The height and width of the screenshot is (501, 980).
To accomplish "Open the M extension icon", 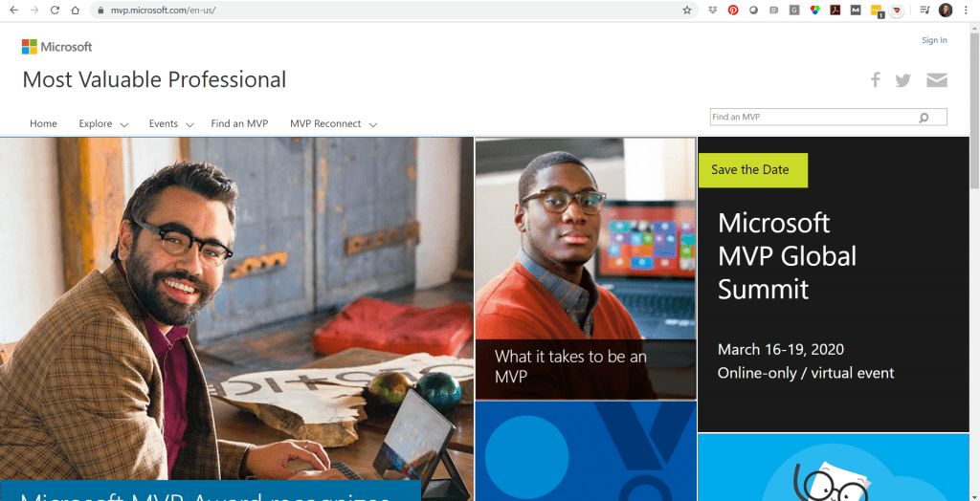I will (x=856, y=10).
